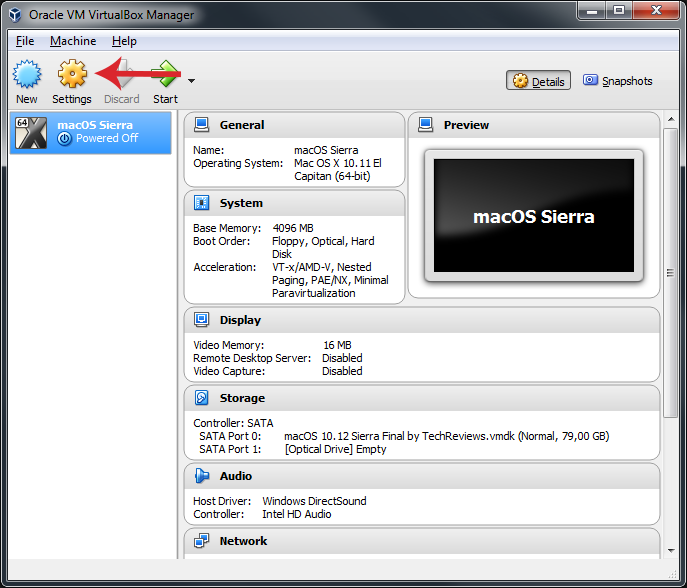The height and width of the screenshot is (588, 687).
Task: Click the details pane scroll up arrow
Action: 671,119
